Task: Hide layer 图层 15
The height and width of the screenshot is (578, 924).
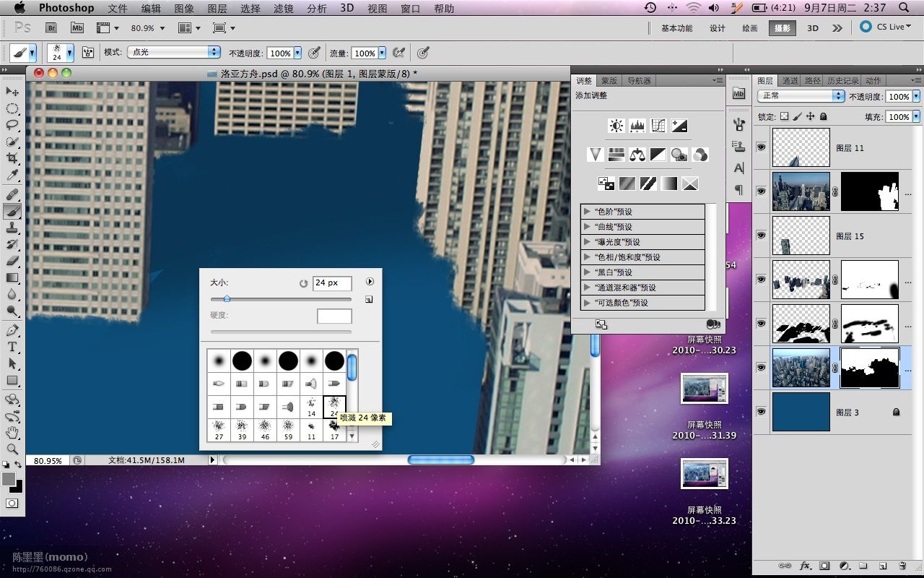Action: 761,235
